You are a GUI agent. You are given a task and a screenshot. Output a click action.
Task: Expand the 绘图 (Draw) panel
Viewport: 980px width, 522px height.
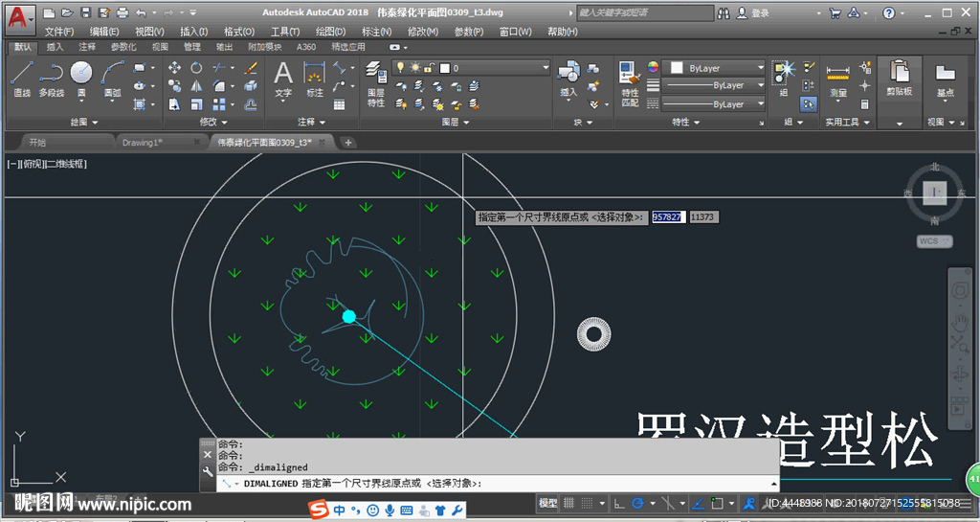click(x=84, y=123)
